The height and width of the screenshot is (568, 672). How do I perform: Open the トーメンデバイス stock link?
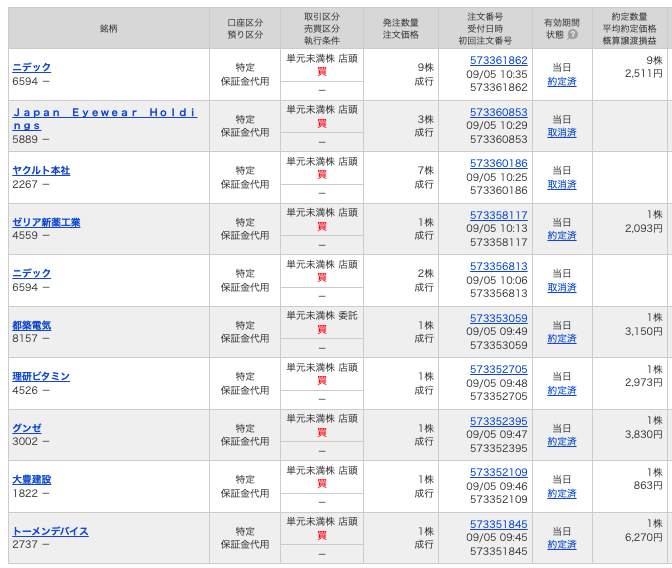[x=51, y=531]
